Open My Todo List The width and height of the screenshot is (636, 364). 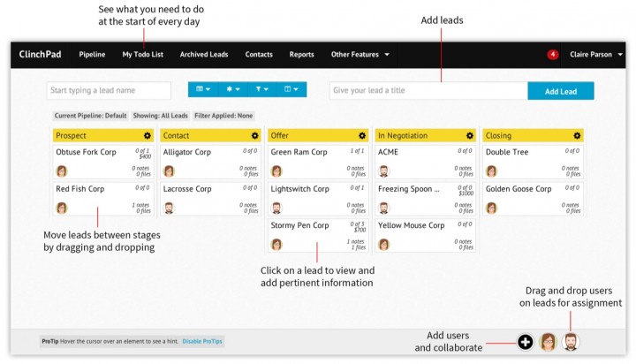(x=143, y=55)
